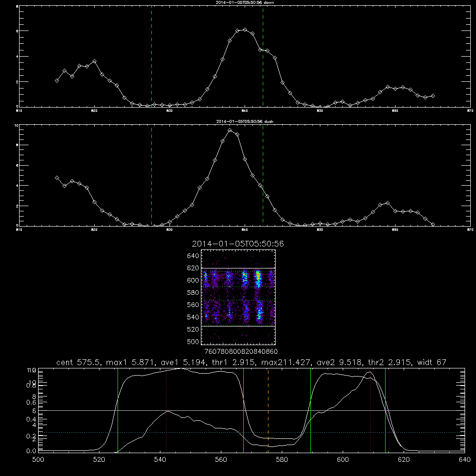Click the '580' x-axis label of bottom plot
Image resolution: width=476 pixels, height=476 pixels.
(x=282, y=460)
